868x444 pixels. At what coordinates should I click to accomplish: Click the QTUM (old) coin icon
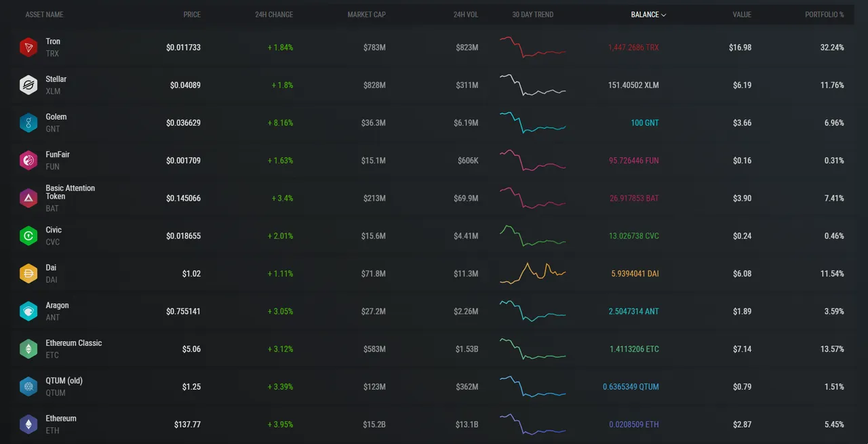[x=28, y=386]
